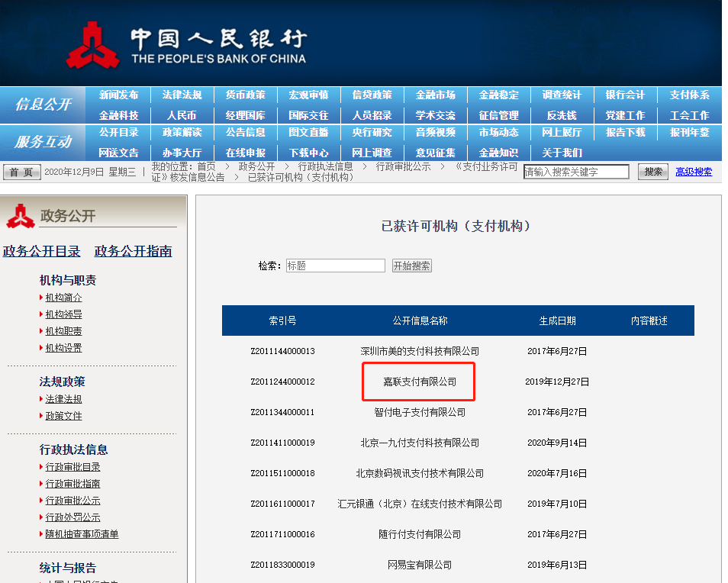
Task: Click the 开始搜索 button
Action: click(412, 266)
